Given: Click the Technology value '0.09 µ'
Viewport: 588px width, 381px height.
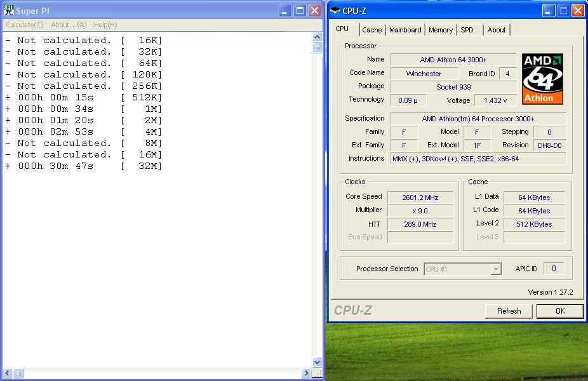Looking at the screenshot, I should tap(408, 100).
